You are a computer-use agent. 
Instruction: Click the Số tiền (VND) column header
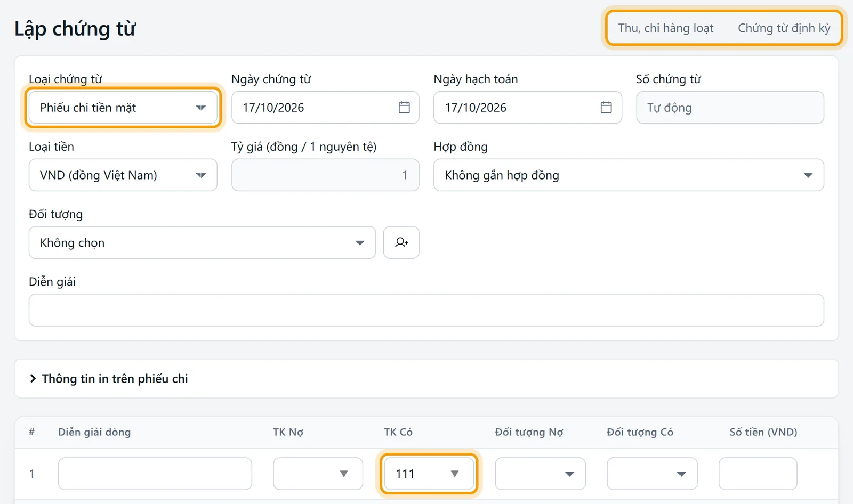(x=763, y=432)
